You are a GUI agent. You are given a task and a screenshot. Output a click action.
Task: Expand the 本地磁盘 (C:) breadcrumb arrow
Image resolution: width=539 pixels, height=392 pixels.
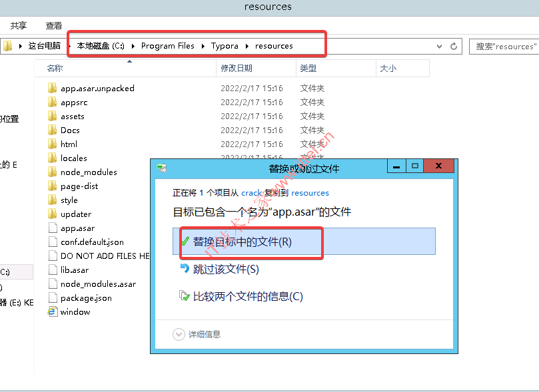tap(133, 46)
